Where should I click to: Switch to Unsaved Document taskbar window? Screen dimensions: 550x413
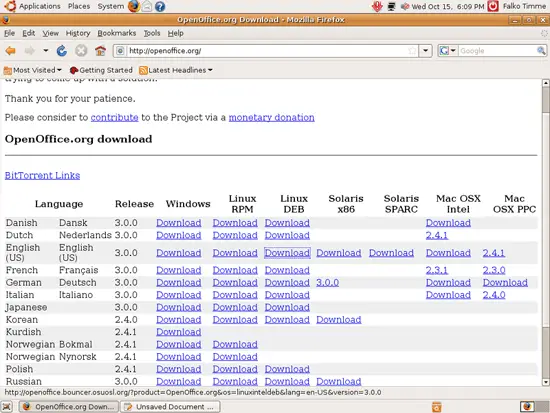[x=170, y=407]
